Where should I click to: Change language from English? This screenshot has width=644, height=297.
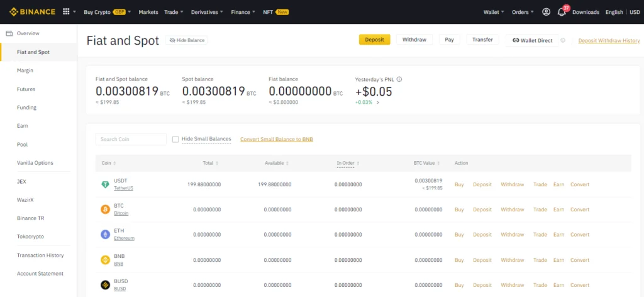click(614, 12)
